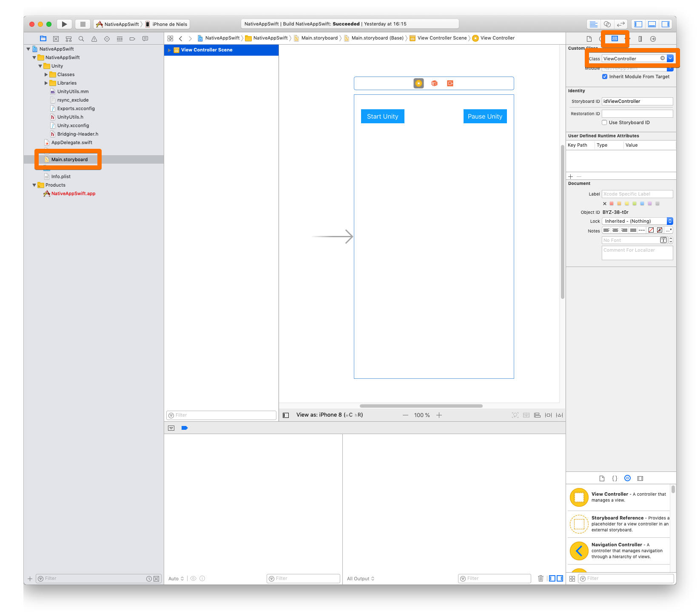Enable Use Storyboard ID checkbox
The image size is (700, 616).
tap(604, 122)
